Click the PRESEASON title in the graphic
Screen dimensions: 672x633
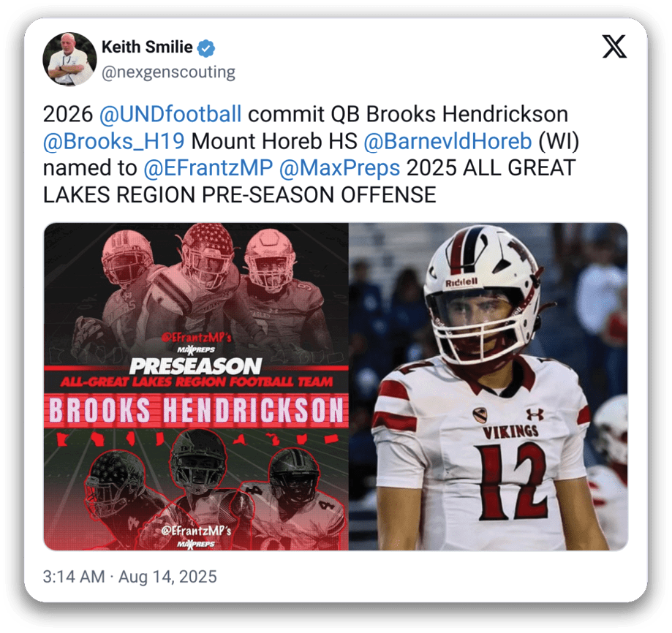(x=195, y=365)
